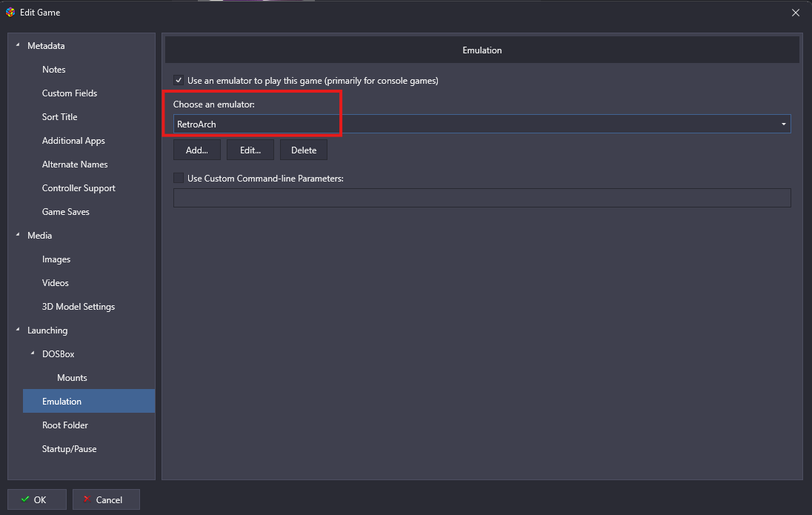Click the "Choose an emulator:" label
This screenshot has width=812, height=515.
(x=214, y=104)
